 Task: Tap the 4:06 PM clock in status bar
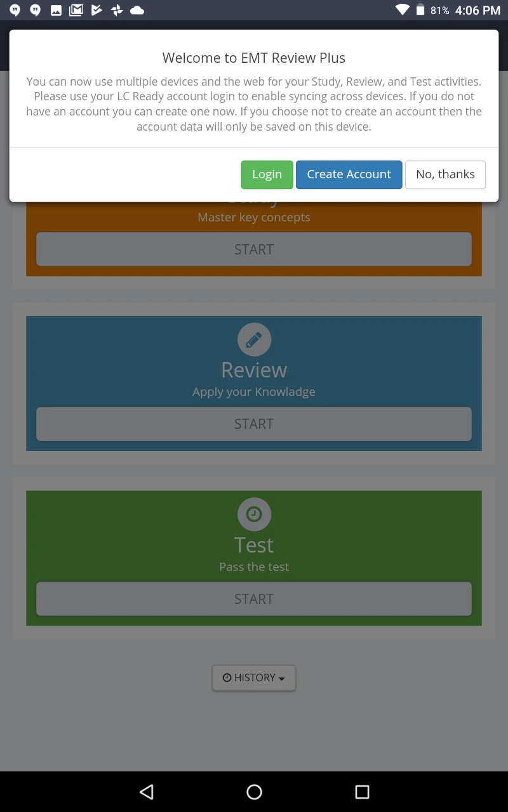(478, 10)
